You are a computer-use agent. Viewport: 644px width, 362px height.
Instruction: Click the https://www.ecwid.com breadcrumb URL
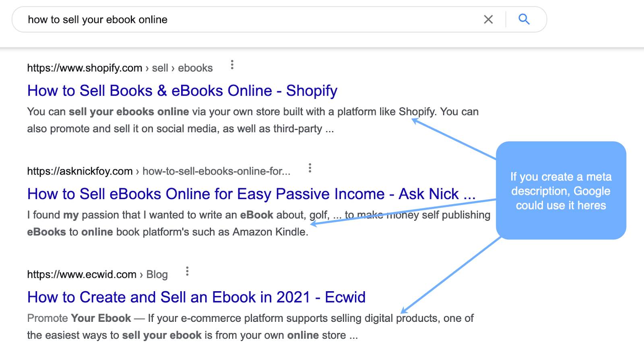(81, 274)
